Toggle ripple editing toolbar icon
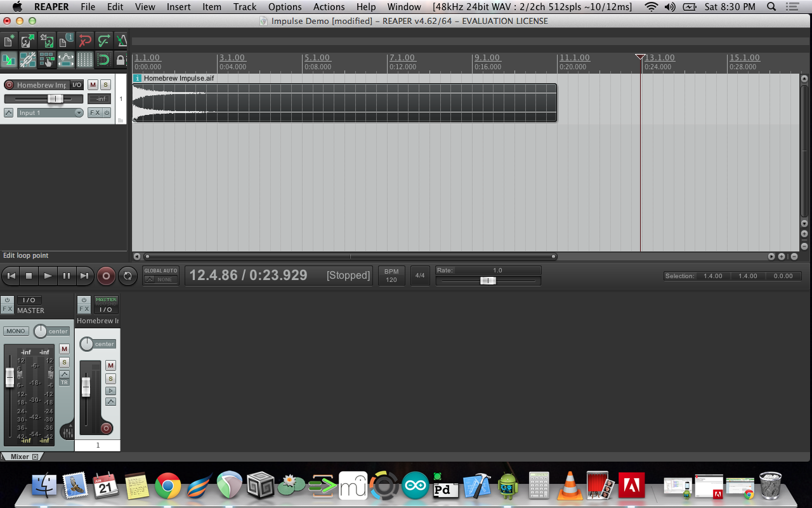Viewport: 812px width, 508px height. 47,60
